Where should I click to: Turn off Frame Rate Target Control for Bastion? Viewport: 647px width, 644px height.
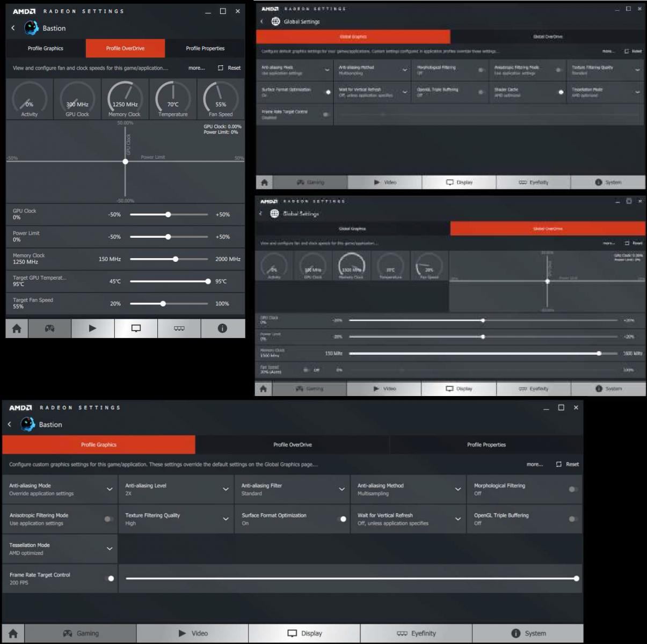click(109, 579)
